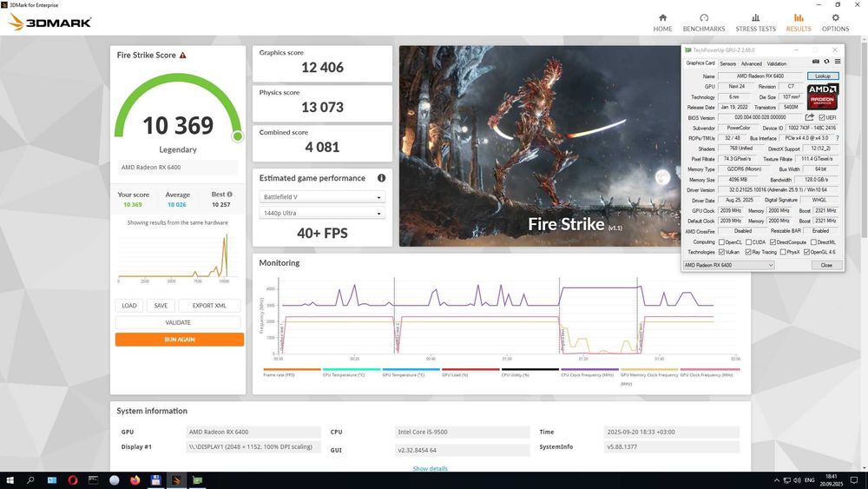Click the Fire Strike preview image
This screenshot has height=489, width=868.
tap(540, 146)
